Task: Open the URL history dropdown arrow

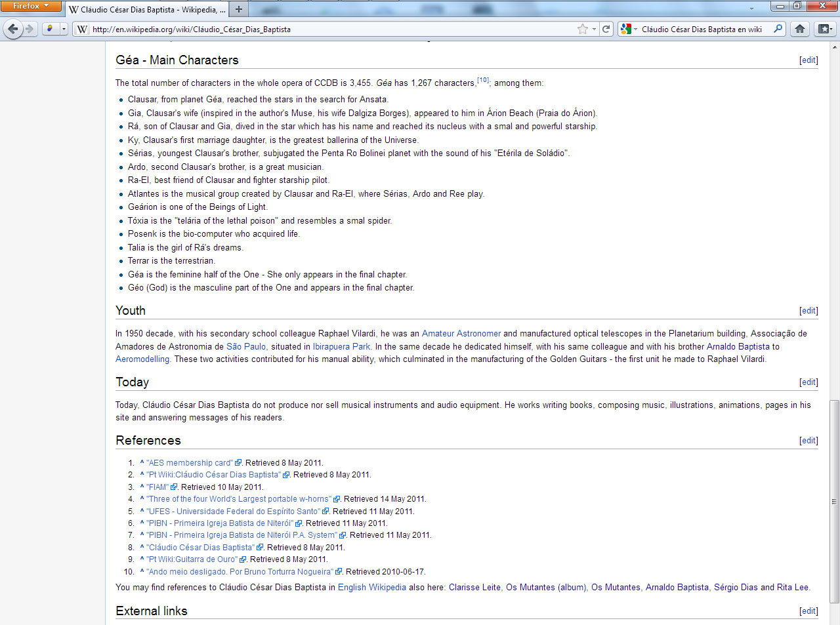Action: tap(594, 29)
